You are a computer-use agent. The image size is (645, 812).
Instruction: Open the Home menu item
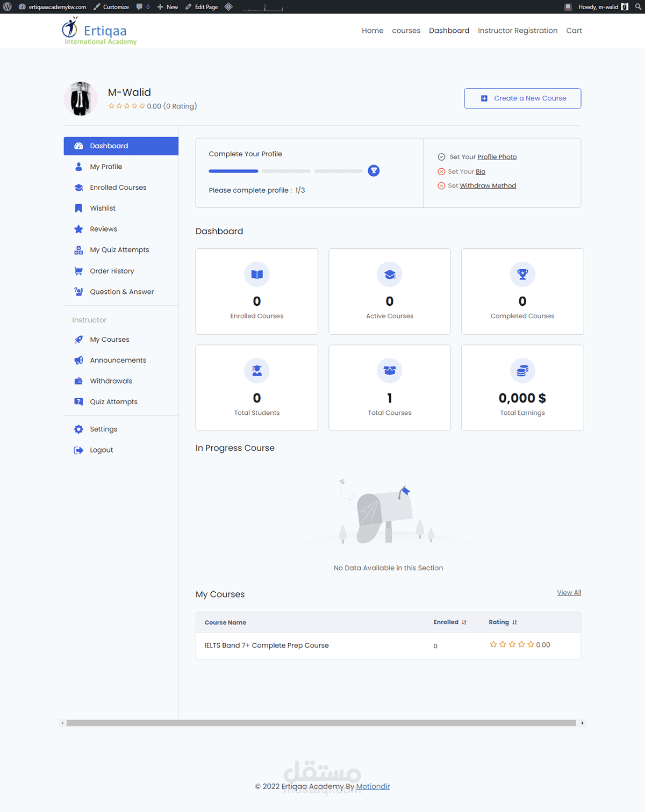coord(372,31)
